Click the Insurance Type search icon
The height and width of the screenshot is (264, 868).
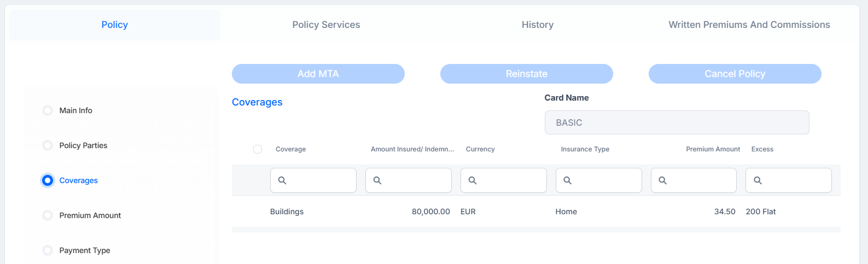point(568,180)
